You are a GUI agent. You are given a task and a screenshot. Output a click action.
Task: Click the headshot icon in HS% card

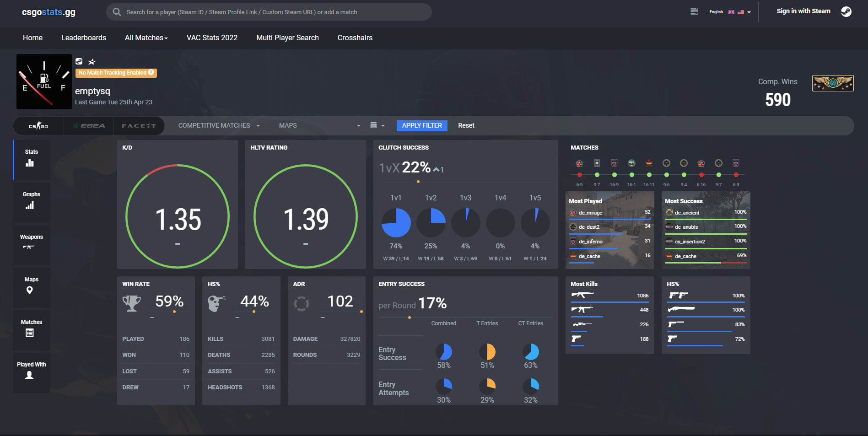point(216,303)
